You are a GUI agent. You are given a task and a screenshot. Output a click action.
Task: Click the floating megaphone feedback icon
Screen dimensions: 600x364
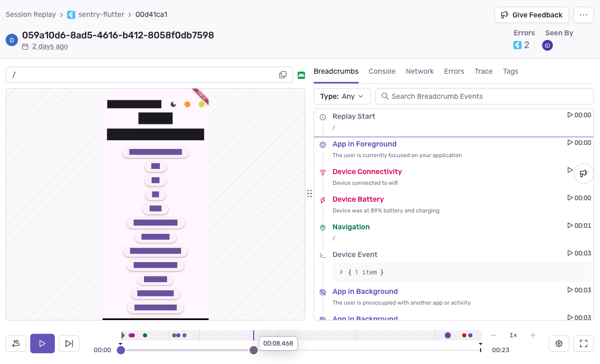[583, 174]
